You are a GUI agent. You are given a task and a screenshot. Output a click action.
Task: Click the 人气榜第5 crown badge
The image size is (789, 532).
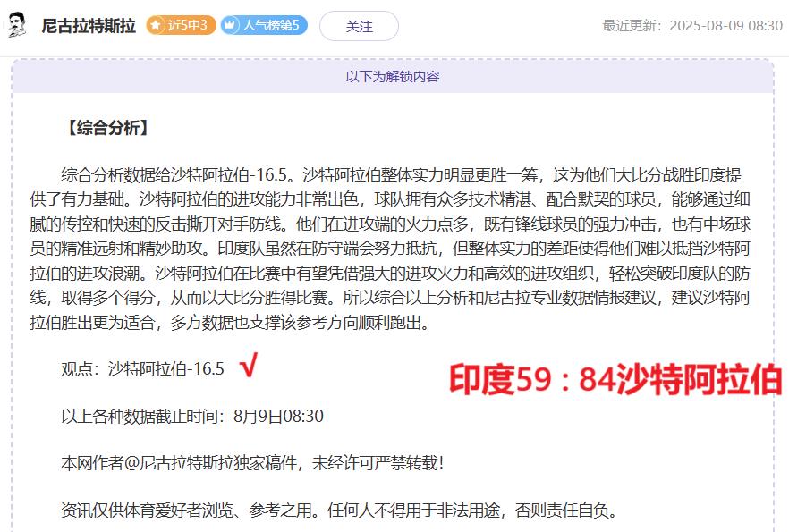[264, 25]
